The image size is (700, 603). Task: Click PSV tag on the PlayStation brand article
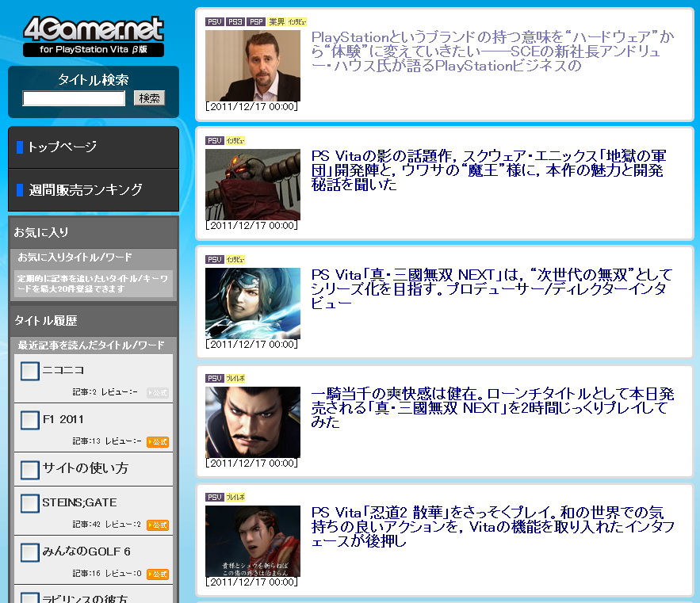[214, 22]
